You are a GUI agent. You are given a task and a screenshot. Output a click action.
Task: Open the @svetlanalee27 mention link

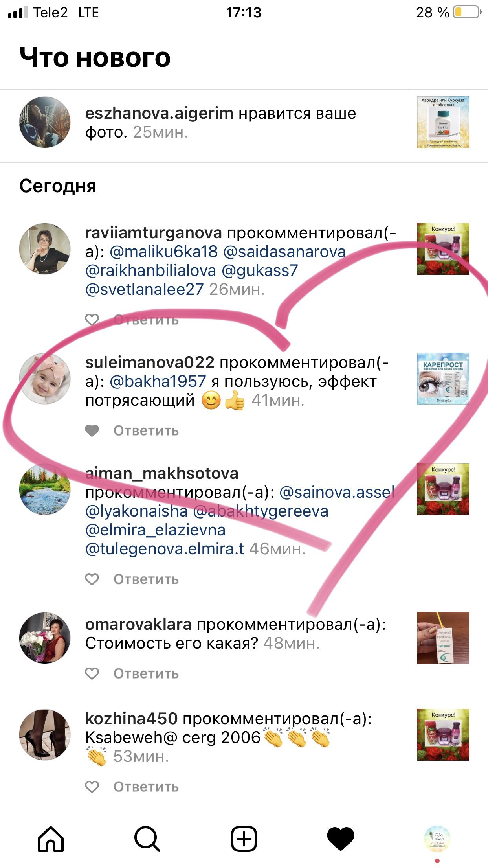pyautogui.click(x=145, y=289)
